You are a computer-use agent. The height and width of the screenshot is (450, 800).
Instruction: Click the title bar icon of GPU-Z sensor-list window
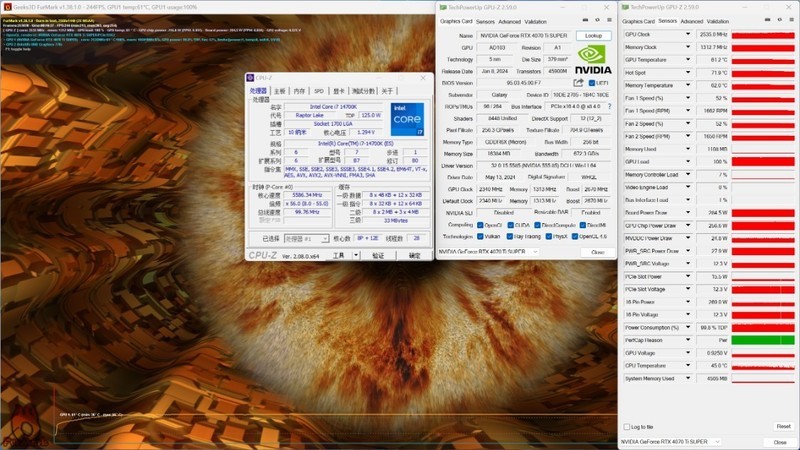[626, 7]
